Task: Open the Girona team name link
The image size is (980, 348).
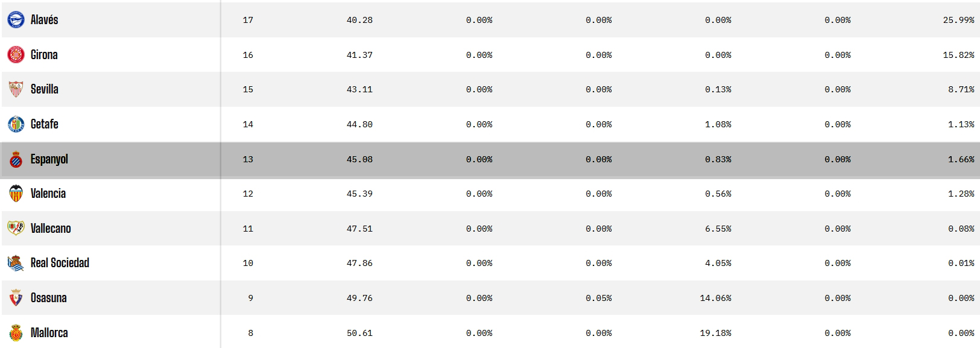Action: [x=44, y=55]
